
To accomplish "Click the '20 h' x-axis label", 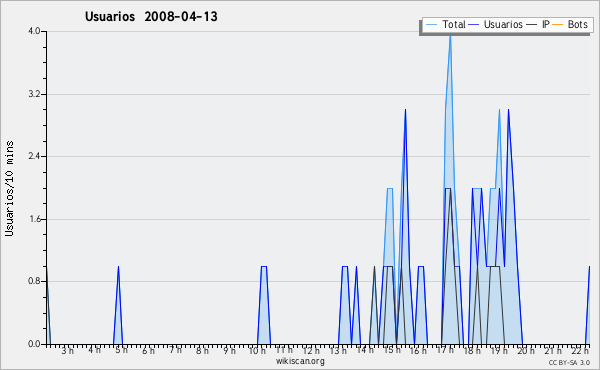I will (x=527, y=350).
